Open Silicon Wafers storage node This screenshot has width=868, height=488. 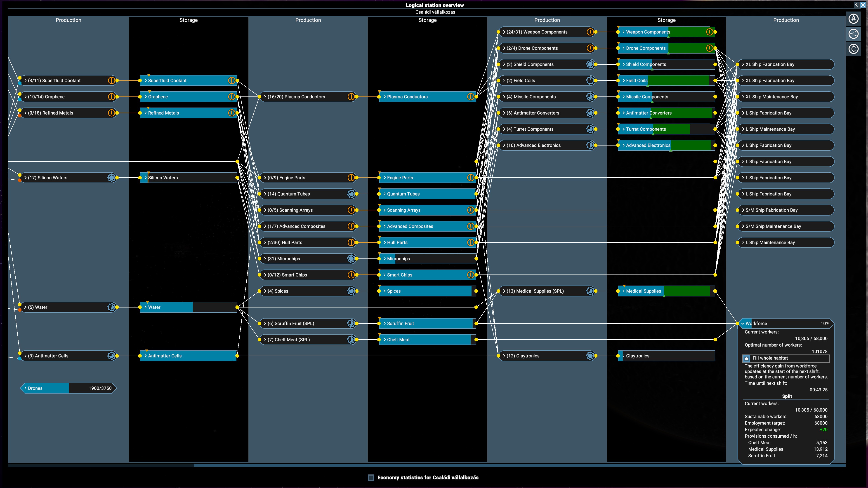(x=188, y=178)
